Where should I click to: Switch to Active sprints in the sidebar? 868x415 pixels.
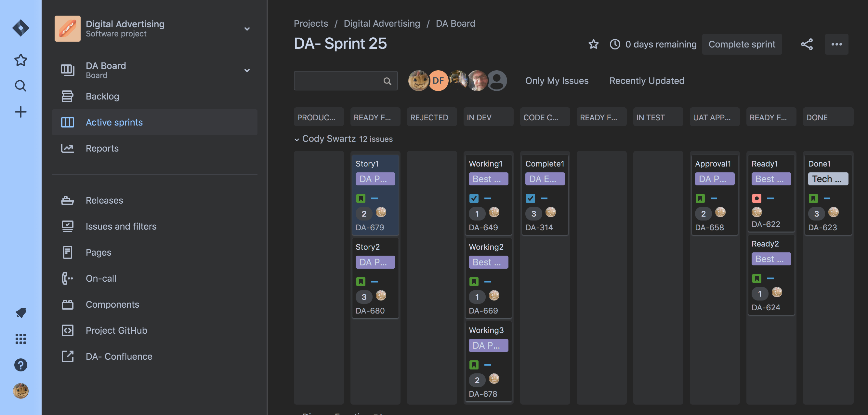click(114, 122)
